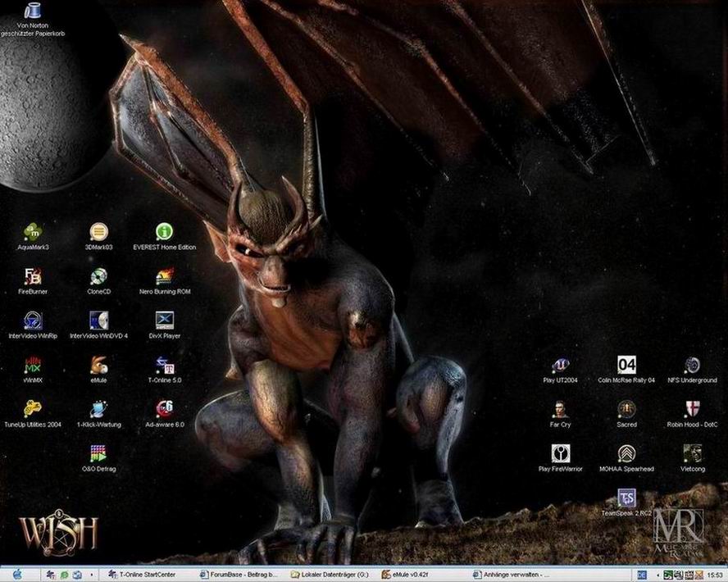Viewport: 728px width, 582px height.
Task: Click the language bar DE indicator
Action: 641,575
